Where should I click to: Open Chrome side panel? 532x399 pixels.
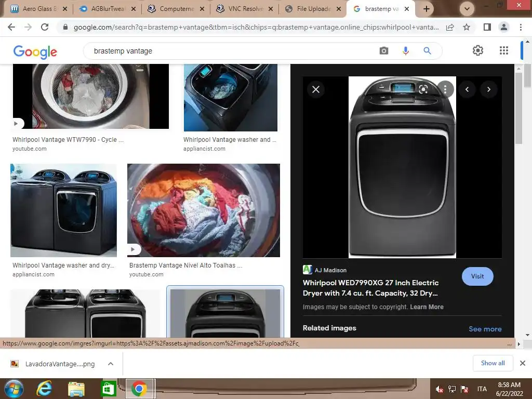[x=487, y=27]
